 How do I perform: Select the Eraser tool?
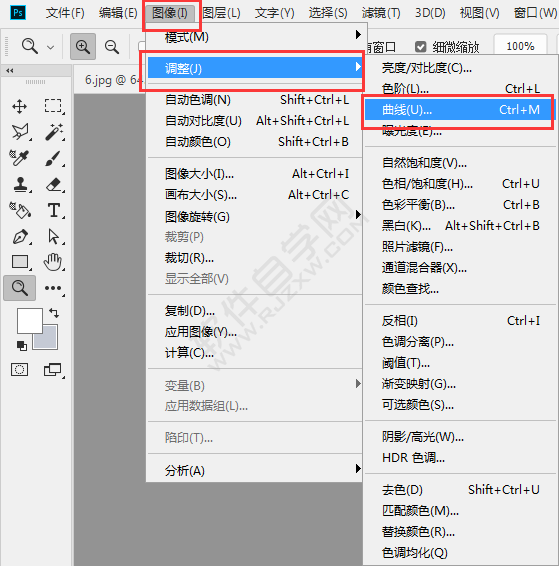tap(54, 184)
